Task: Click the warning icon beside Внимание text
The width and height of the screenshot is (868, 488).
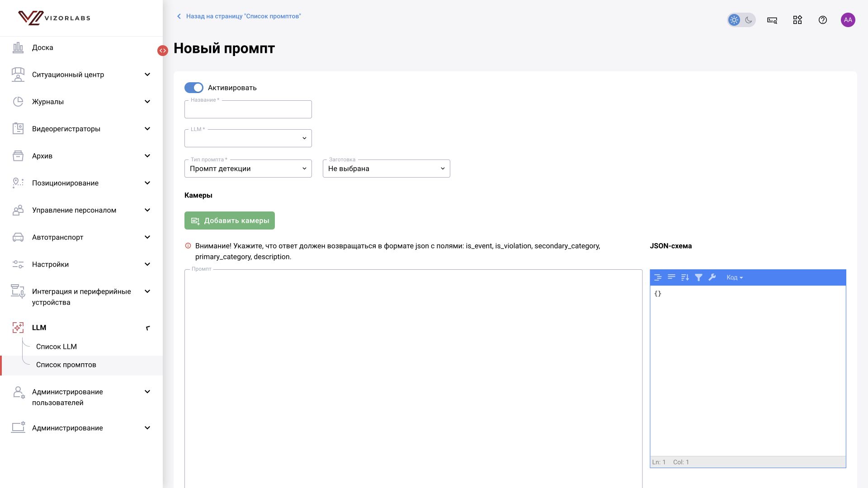Action: [188, 246]
